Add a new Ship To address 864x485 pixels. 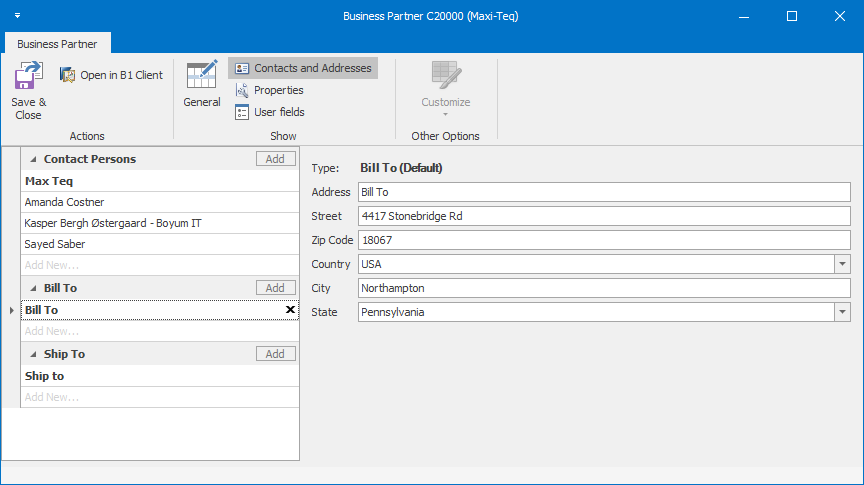(x=276, y=354)
